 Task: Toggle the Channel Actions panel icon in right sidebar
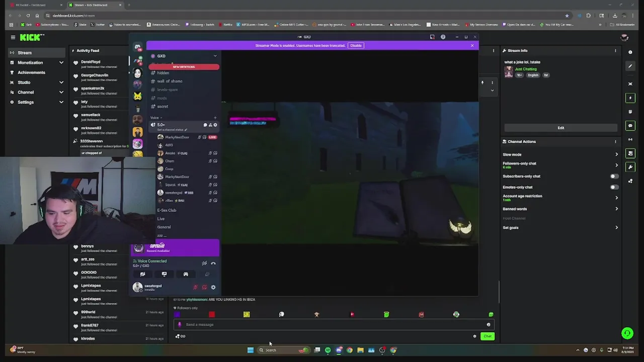tap(630, 153)
